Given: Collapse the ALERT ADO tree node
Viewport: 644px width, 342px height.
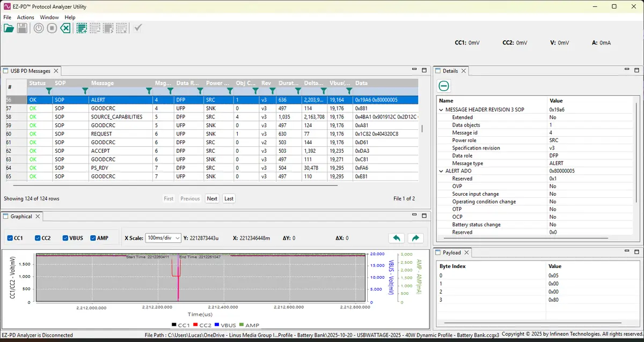Looking at the screenshot, I should [442, 171].
